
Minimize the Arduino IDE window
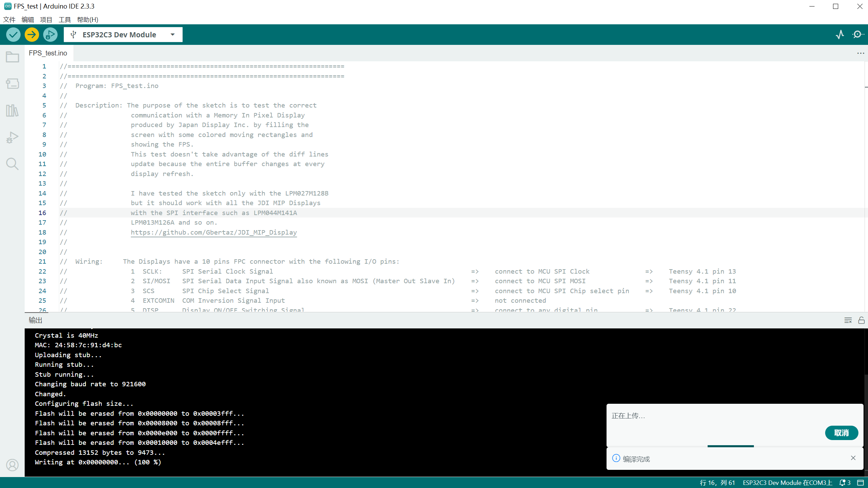[x=812, y=6]
